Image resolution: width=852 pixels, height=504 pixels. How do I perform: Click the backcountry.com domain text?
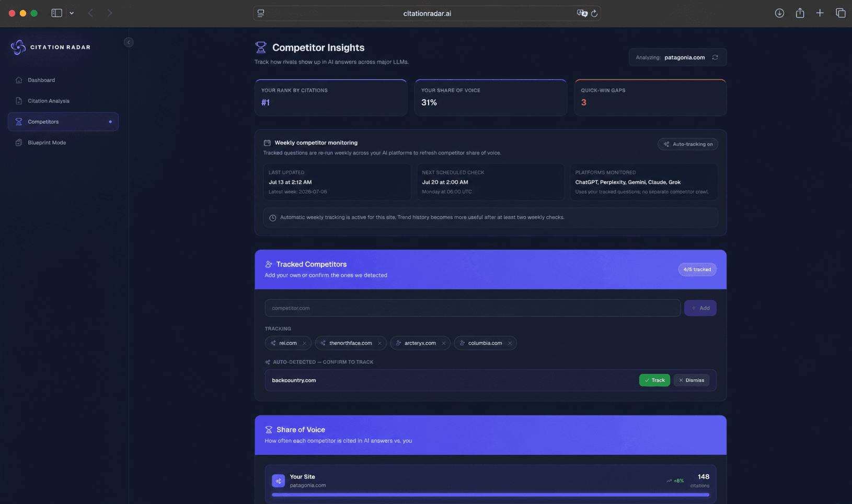(294, 380)
